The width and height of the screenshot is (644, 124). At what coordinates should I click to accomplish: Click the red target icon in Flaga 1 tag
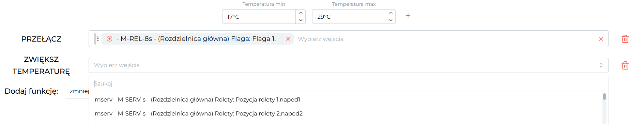(109, 39)
